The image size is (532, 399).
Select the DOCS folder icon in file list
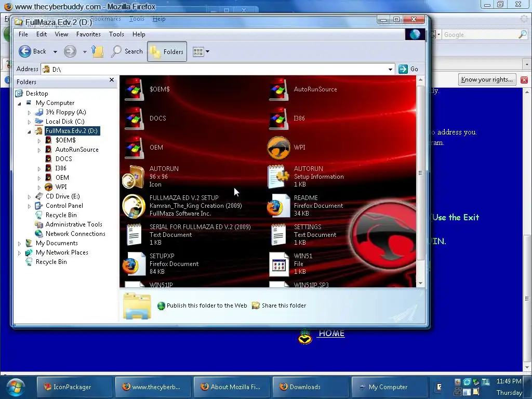pos(135,118)
